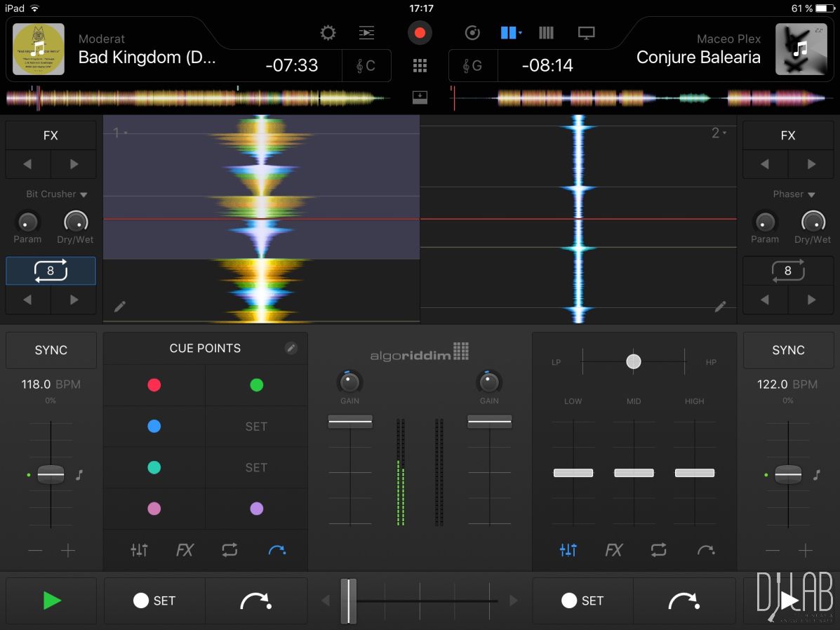
Task: Click the Automix icon beside record
Action: tap(472, 33)
